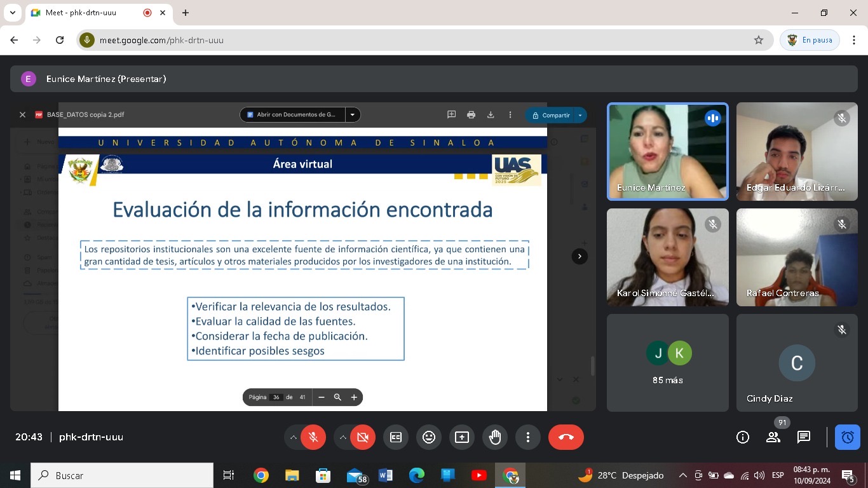868x488 pixels.
Task: Expand camera video settings arrow
Action: (343, 437)
